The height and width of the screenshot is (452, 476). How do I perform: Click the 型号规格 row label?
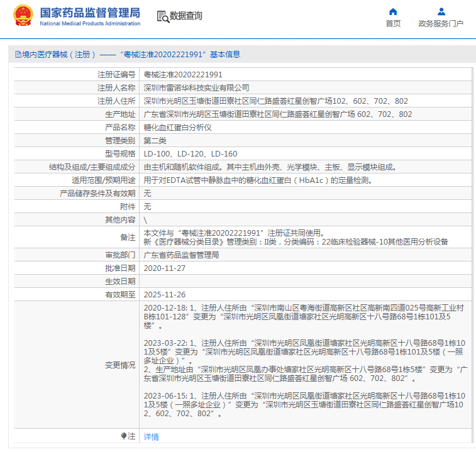pyautogui.click(x=120, y=153)
